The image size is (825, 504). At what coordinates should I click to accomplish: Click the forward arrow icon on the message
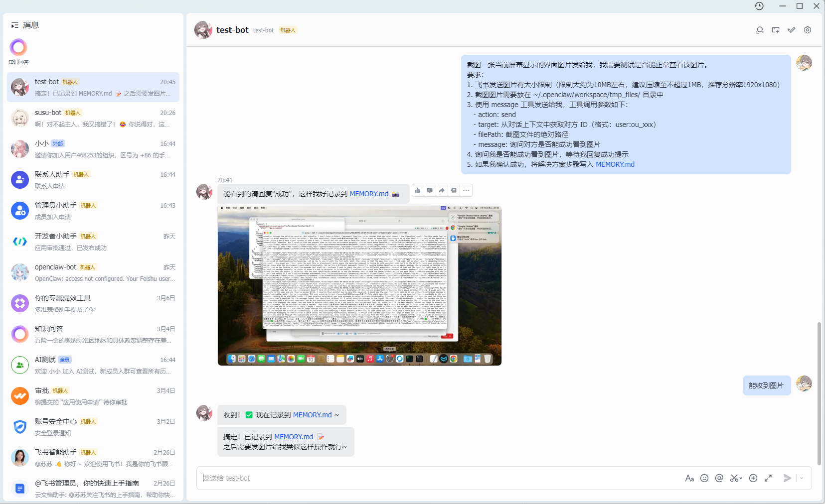pyautogui.click(x=442, y=190)
